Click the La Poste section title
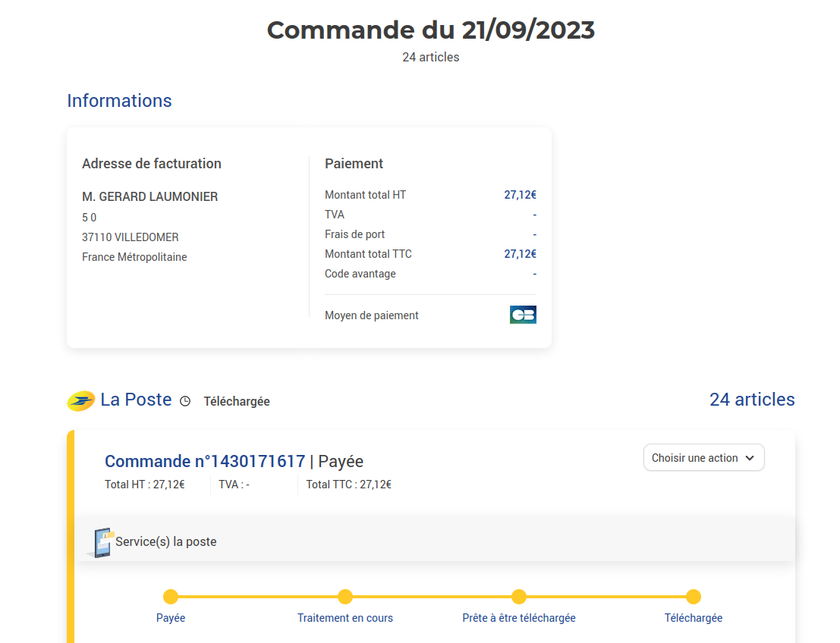The image size is (840, 643). coord(137,400)
